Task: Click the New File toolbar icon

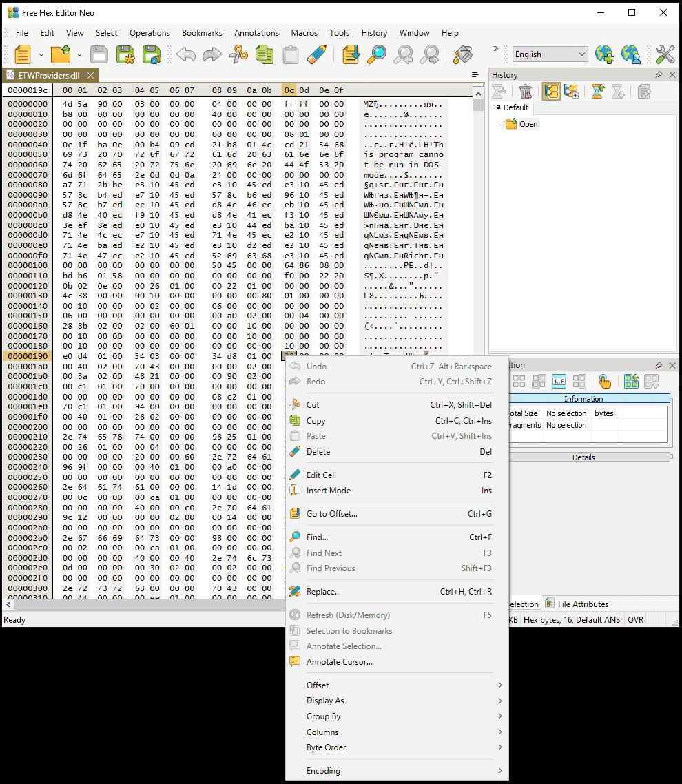Action: [x=23, y=54]
